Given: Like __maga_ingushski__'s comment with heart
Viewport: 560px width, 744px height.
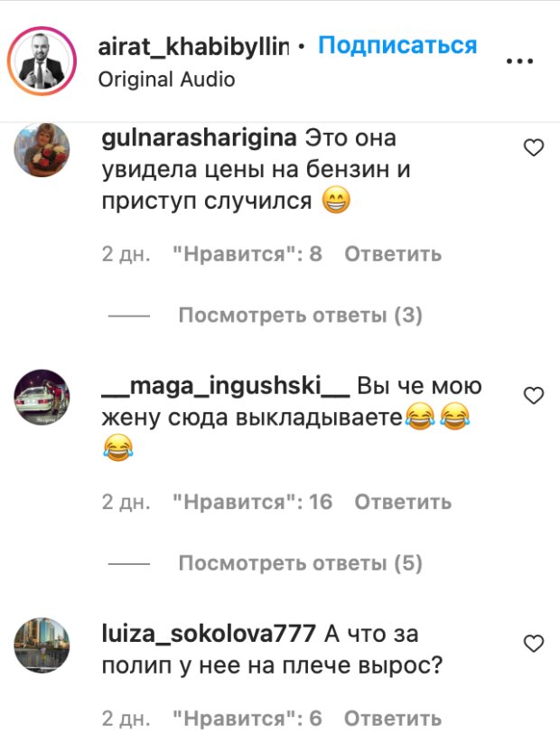Looking at the screenshot, I should [x=534, y=396].
